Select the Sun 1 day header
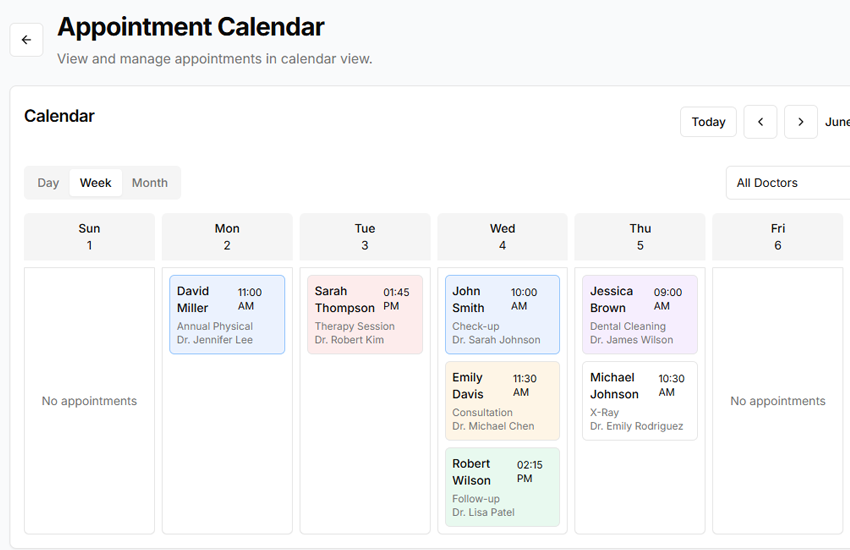 [x=89, y=237]
